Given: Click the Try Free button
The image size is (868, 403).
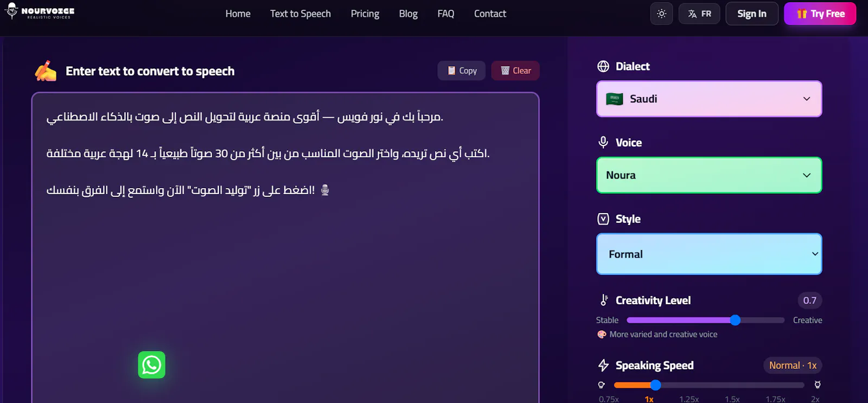Looking at the screenshot, I should (820, 14).
